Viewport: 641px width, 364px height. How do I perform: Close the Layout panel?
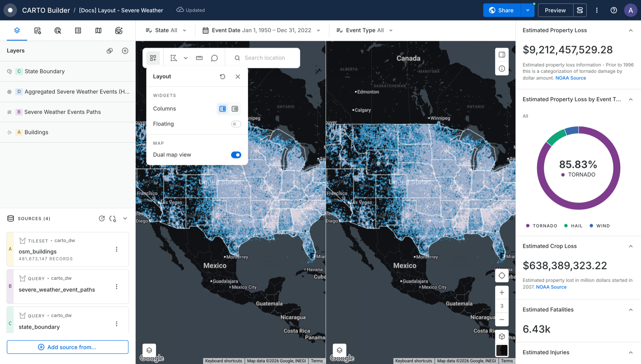coord(238,77)
